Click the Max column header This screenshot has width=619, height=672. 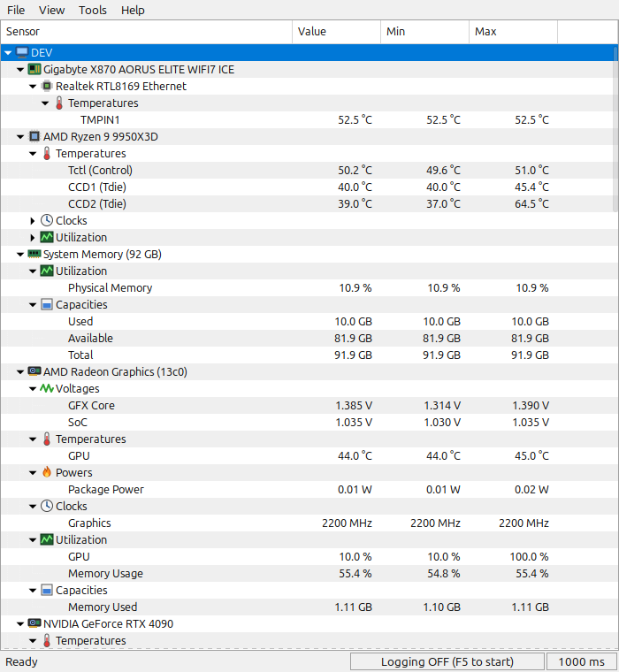point(513,32)
